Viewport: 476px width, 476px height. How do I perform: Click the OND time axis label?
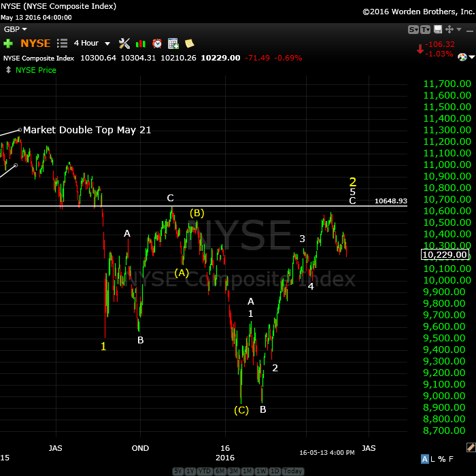click(140, 448)
